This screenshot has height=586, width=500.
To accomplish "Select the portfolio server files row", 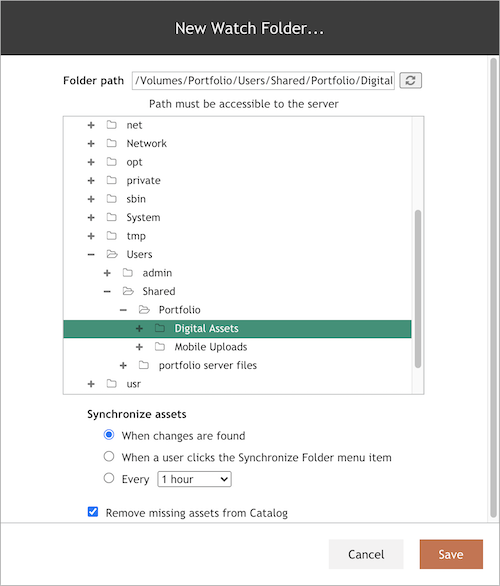I will [237, 366].
